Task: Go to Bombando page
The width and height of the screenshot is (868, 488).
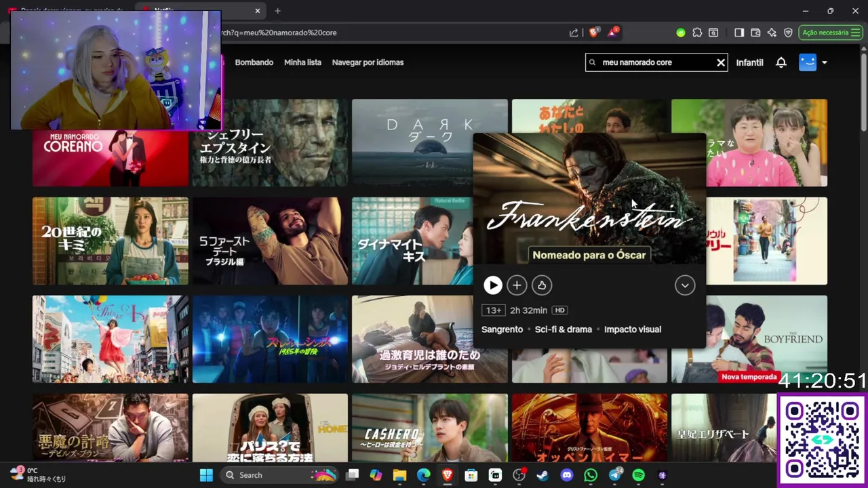Action: tap(254, 62)
